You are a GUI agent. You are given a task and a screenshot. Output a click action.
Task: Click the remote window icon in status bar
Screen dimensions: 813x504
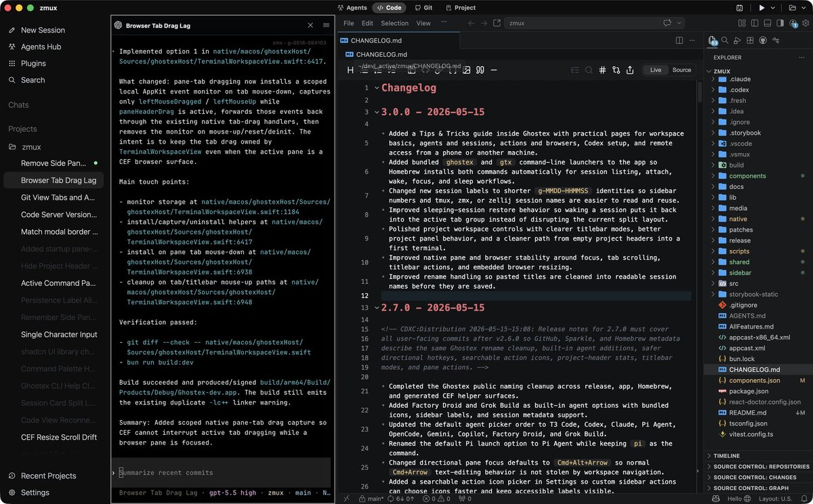346,498
